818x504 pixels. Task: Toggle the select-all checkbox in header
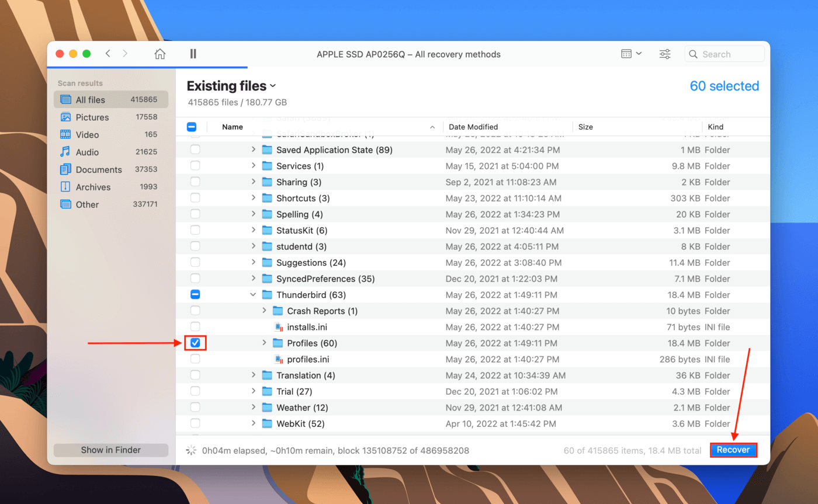point(192,127)
